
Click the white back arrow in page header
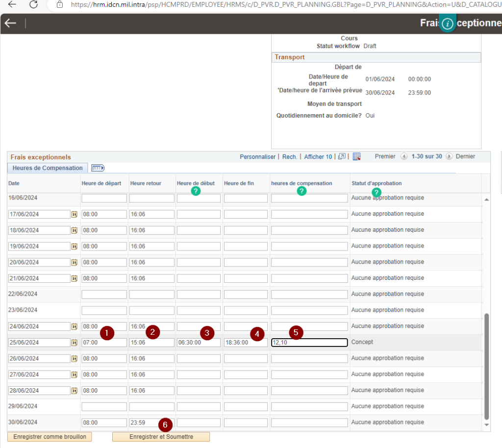[10, 24]
